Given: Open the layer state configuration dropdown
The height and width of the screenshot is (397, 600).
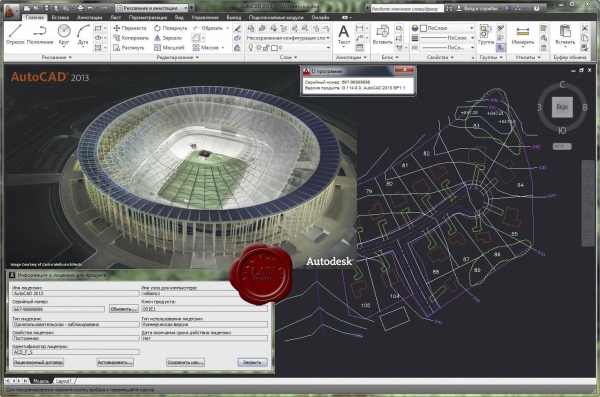Looking at the screenshot, I should tap(288, 38).
